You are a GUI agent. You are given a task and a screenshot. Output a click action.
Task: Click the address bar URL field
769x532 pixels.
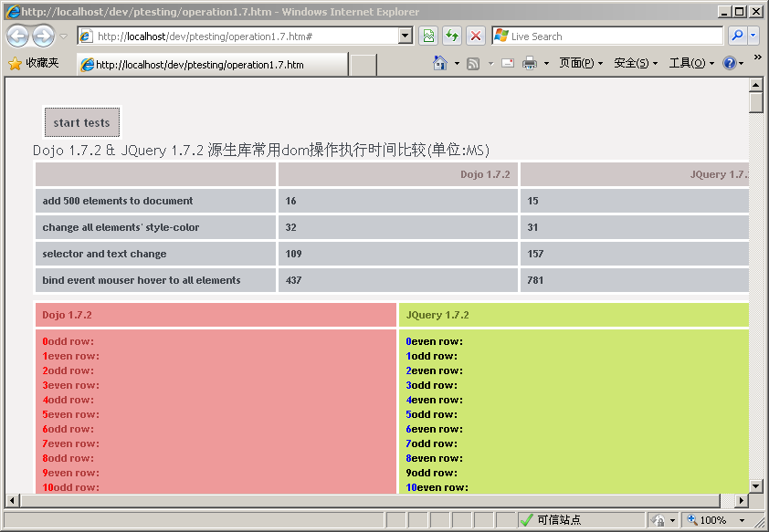(237, 37)
